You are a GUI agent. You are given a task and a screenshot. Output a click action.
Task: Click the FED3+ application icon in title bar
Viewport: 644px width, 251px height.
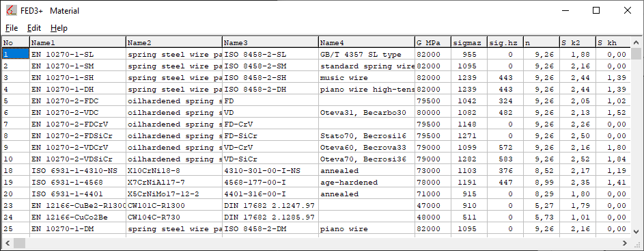tap(11, 11)
